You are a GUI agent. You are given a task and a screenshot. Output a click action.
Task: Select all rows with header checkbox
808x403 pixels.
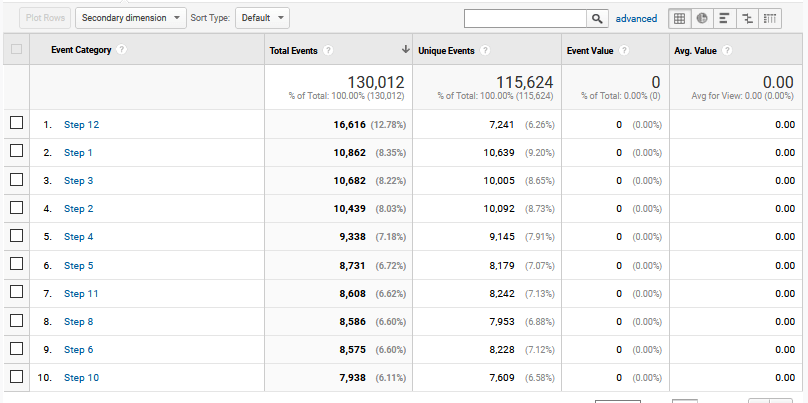(x=15, y=50)
